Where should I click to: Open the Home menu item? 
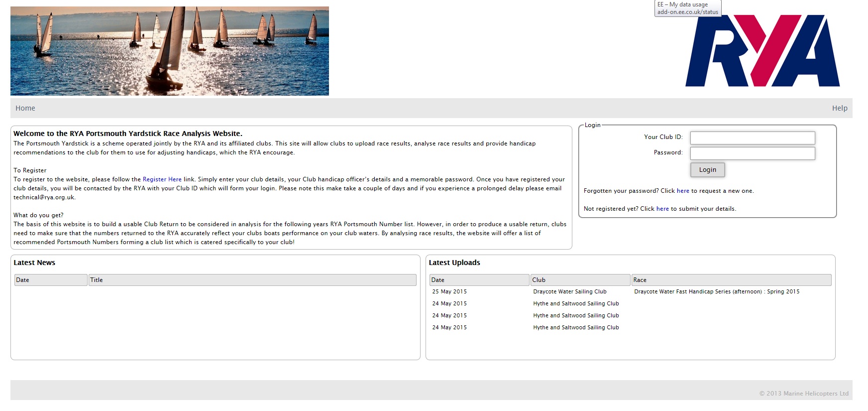point(25,108)
